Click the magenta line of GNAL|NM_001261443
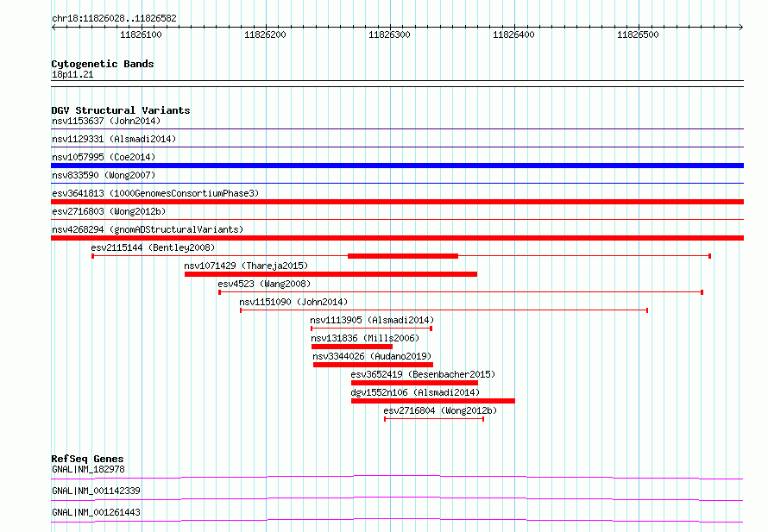Image resolution: width=768 pixels, height=532 pixels. pos(397,520)
